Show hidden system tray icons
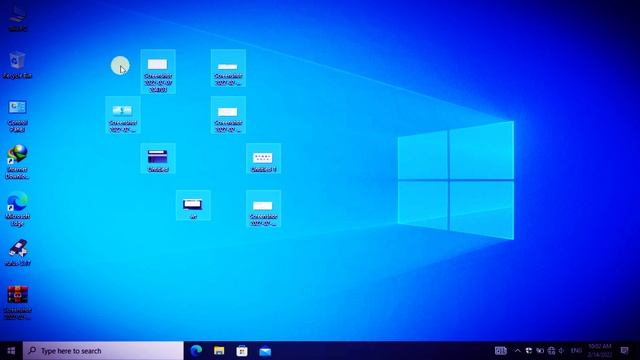The image size is (640, 360). 518,351
